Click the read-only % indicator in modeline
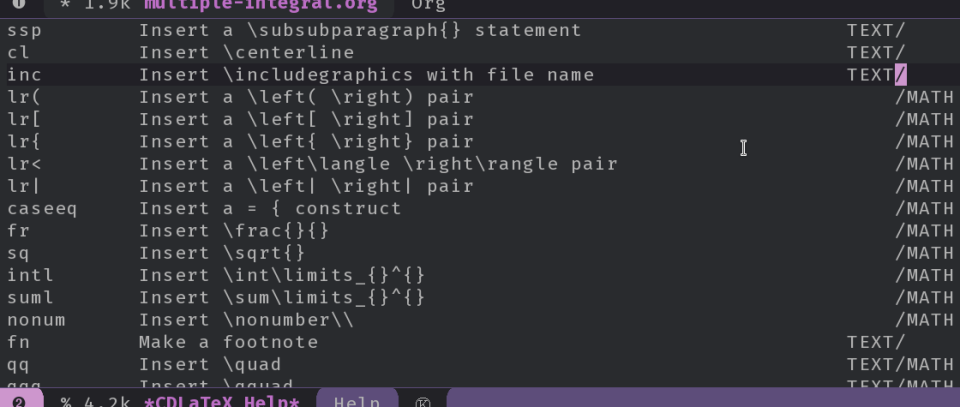This screenshot has height=407, width=960. point(66,402)
